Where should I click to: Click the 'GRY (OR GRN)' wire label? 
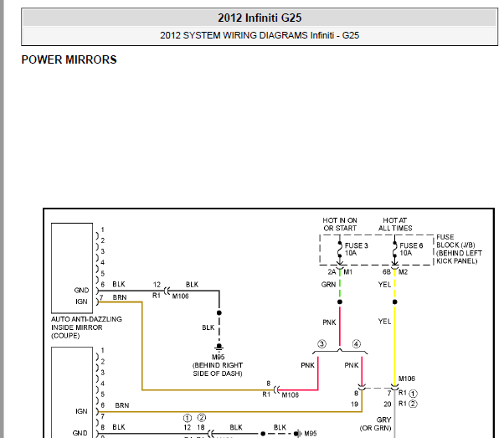375,424
